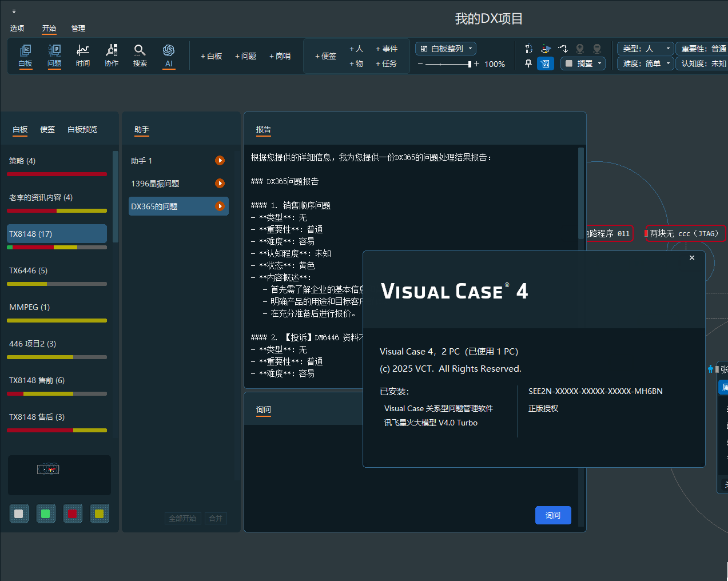This screenshot has height=581, width=728.
Task: Open the 搁置 status dropdown
Action: point(583,63)
